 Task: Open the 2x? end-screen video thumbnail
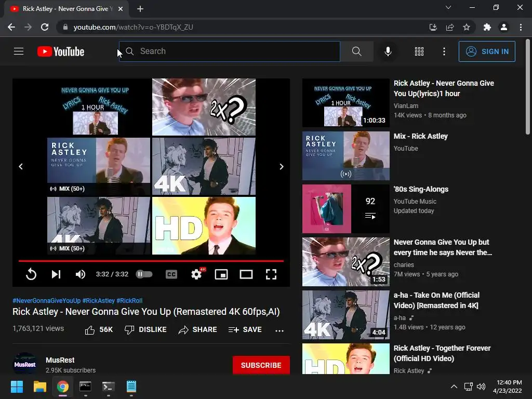click(x=204, y=107)
